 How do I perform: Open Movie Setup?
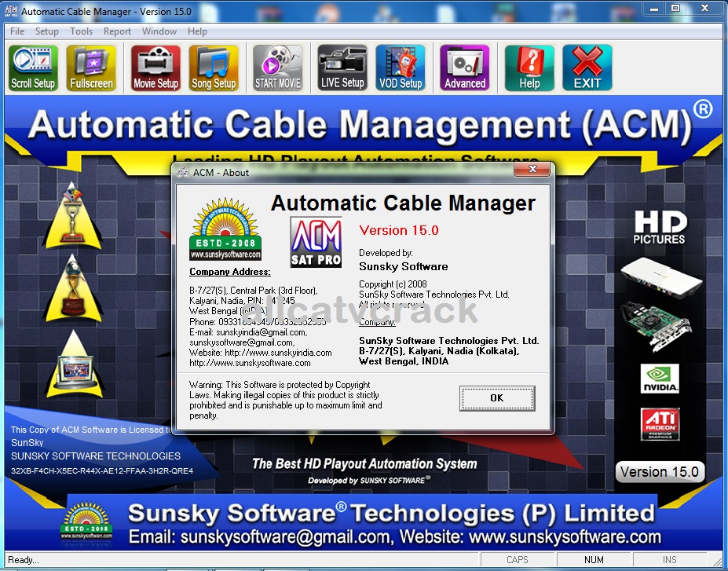pyautogui.click(x=155, y=67)
